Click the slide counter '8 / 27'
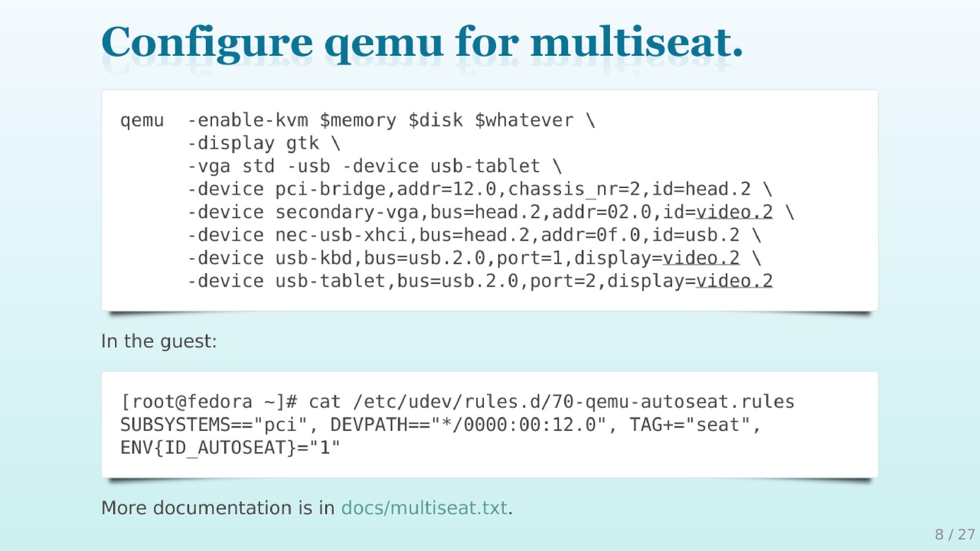The height and width of the screenshot is (551, 980). tap(954, 534)
